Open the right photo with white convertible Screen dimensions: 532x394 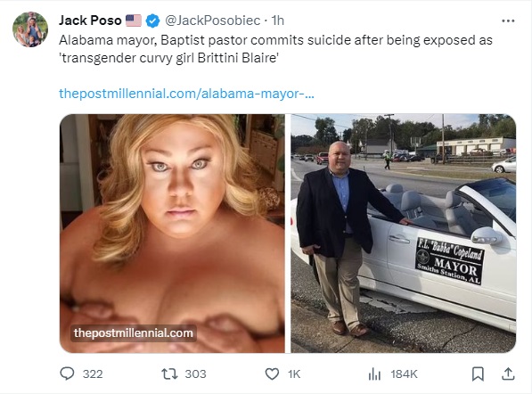click(404, 234)
